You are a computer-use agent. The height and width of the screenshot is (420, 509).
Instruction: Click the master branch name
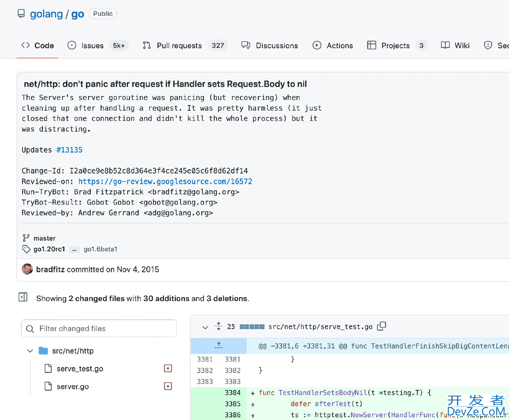click(x=45, y=238)
